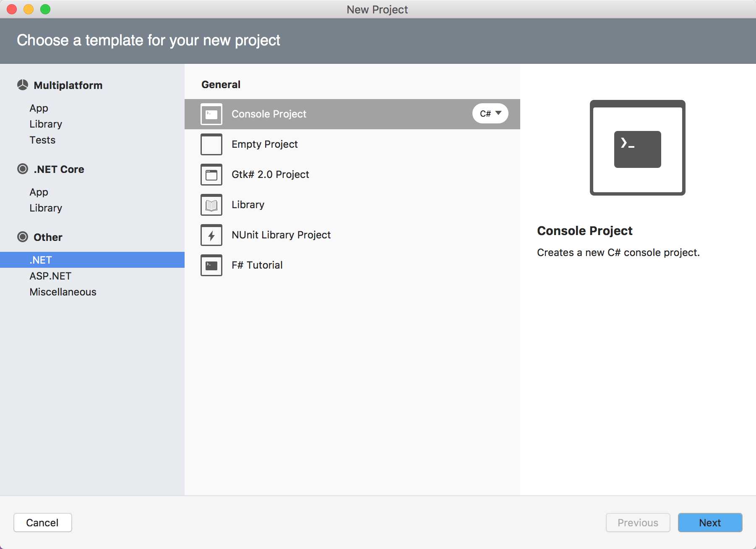Select the .NET category under Other
The width and height of the screenshot is (756, 549).
click(92, 260)
